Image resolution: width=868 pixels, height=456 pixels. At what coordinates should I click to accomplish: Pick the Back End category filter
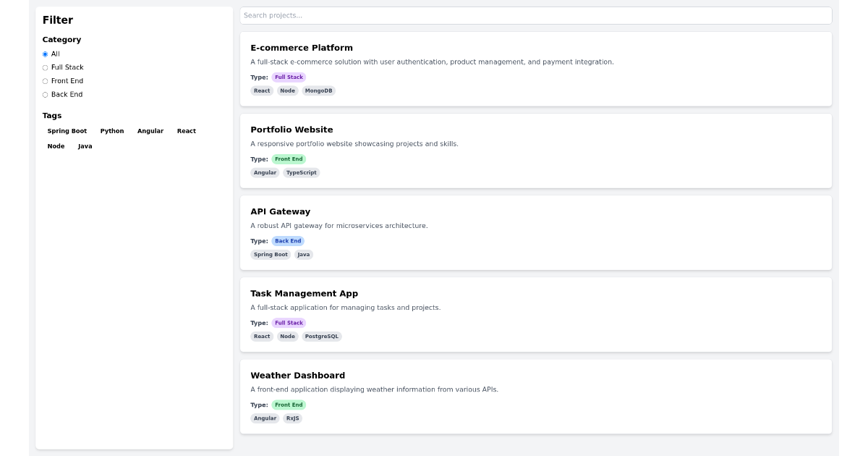pos(45,94)
